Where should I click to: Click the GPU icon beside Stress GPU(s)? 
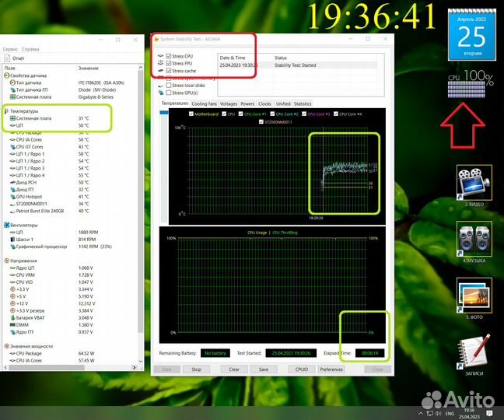[161, 93]
